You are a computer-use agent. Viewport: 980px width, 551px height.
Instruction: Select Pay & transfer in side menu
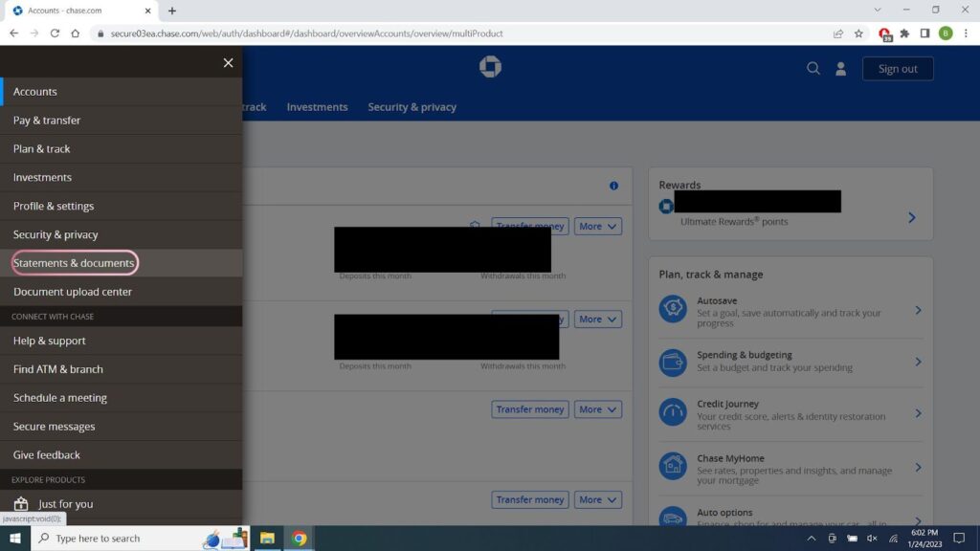pyautogui.click(x=47, y=121)
